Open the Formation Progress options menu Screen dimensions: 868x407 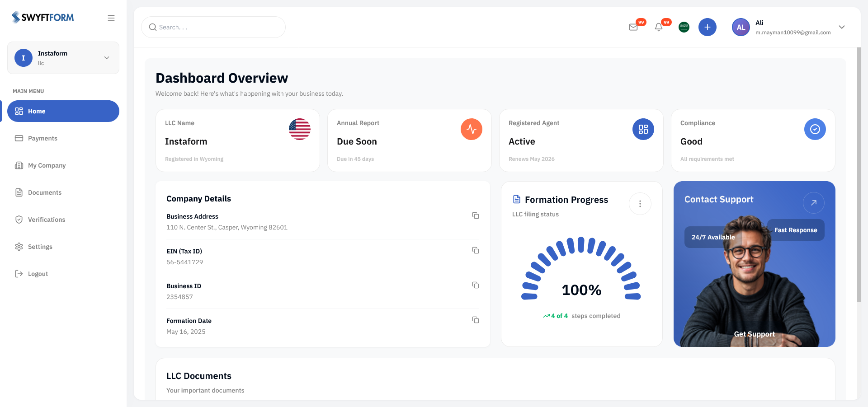pos(640,204)
